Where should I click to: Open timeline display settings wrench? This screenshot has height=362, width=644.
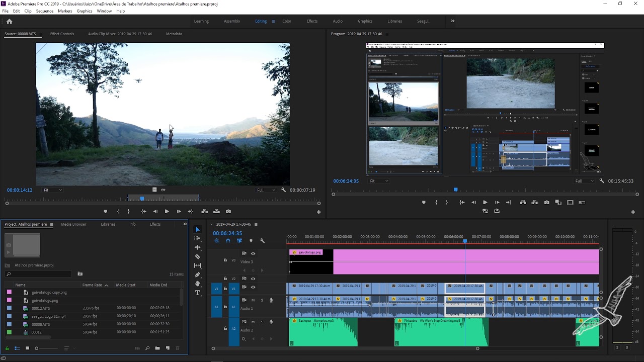[x=262, y=241]
